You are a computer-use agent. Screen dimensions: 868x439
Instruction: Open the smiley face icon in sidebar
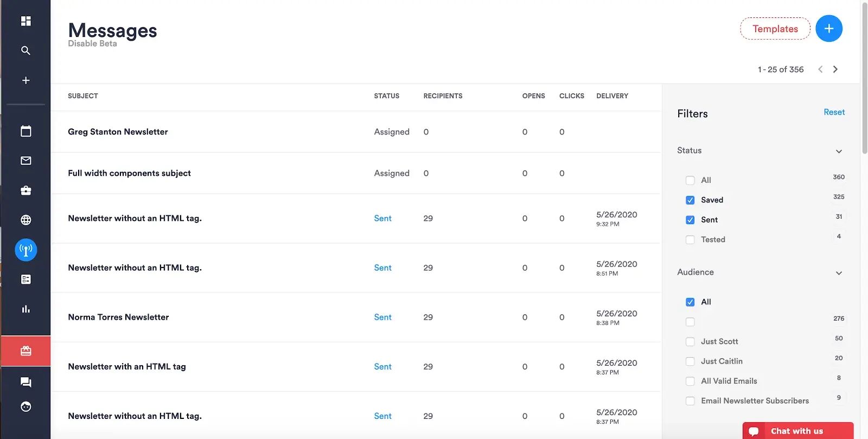(25, 407)
